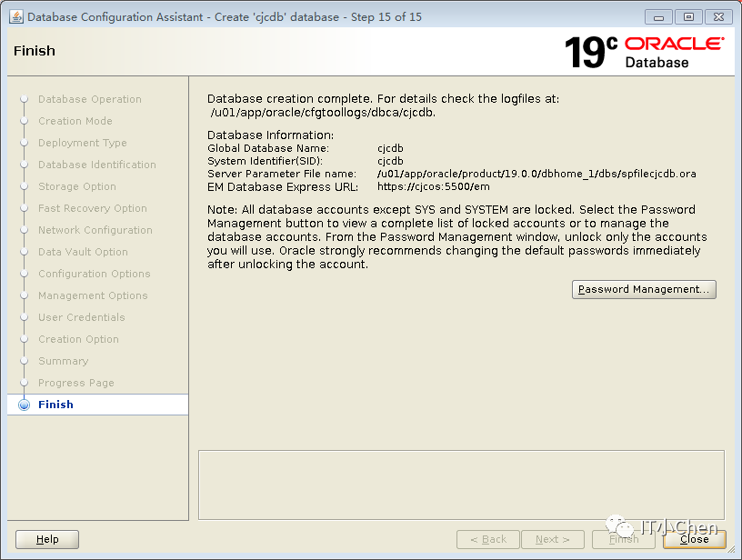Select the User Credentials step
The height and width of the screenshot is (560, 742).
click(82, 317)
